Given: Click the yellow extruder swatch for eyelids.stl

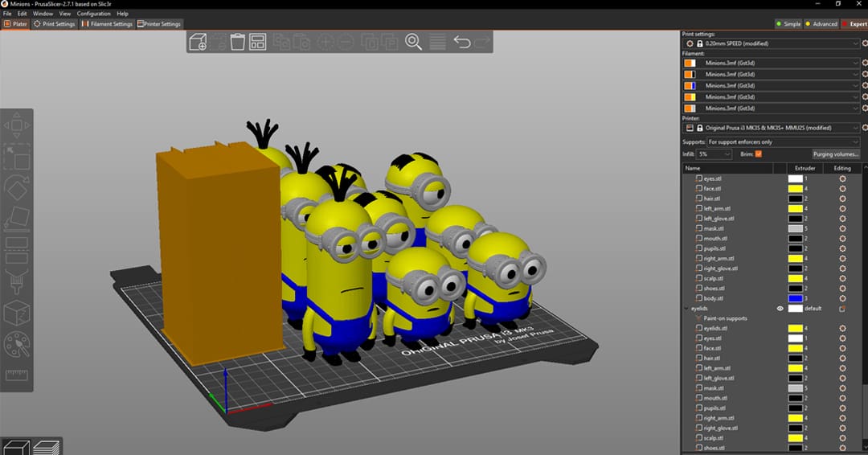Looking at the screenshot, I should pyautogui.click(x=795, y=328).
